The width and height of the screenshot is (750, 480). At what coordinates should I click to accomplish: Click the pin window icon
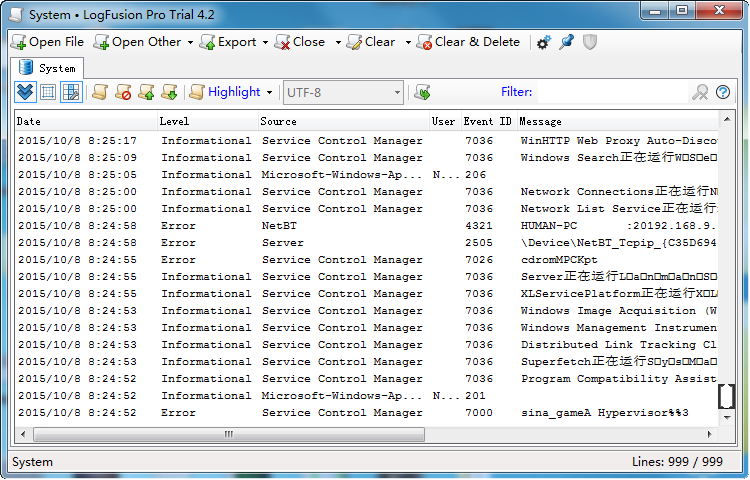coord(566,42)
